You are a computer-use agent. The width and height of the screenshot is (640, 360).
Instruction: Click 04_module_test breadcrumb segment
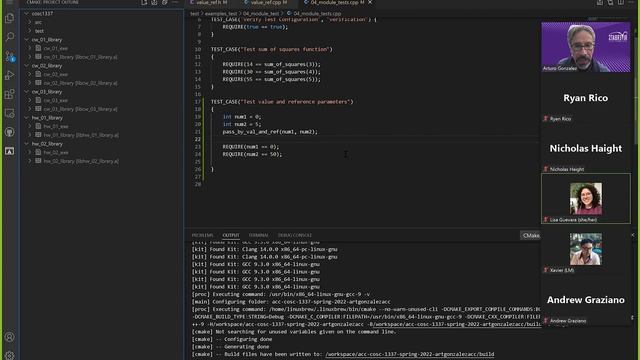coord(261,13)
